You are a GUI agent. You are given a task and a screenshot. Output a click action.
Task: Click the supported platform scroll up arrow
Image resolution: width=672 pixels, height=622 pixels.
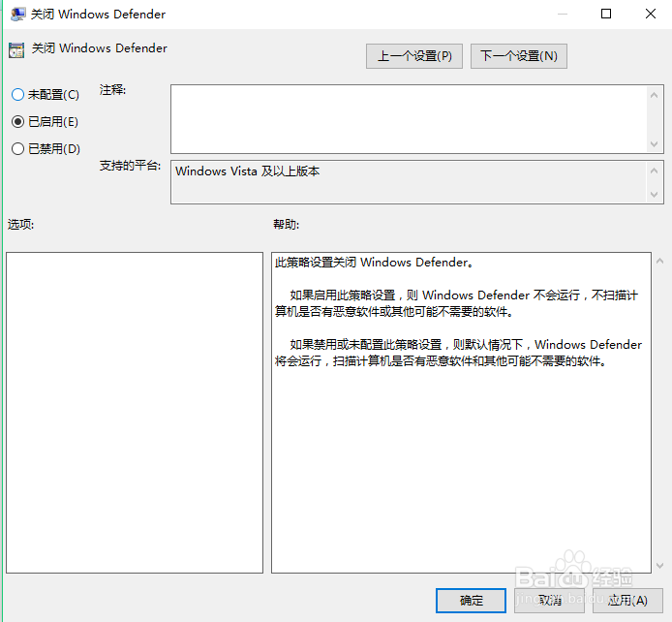[x=654, y=171]
